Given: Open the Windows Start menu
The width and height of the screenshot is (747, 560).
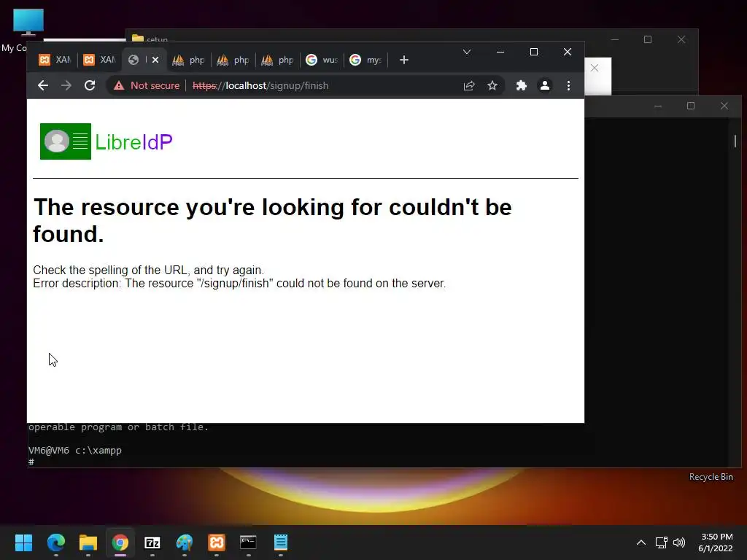Looking at the screenshot, I should 23,542.
